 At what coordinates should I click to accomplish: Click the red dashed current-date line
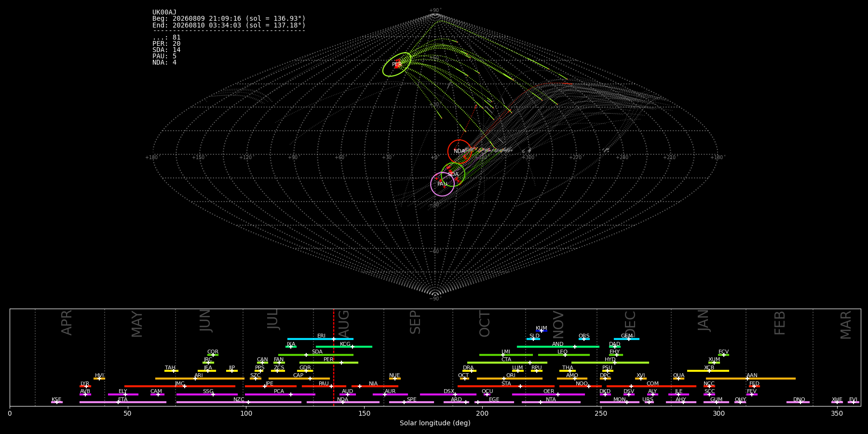[334, 357]
